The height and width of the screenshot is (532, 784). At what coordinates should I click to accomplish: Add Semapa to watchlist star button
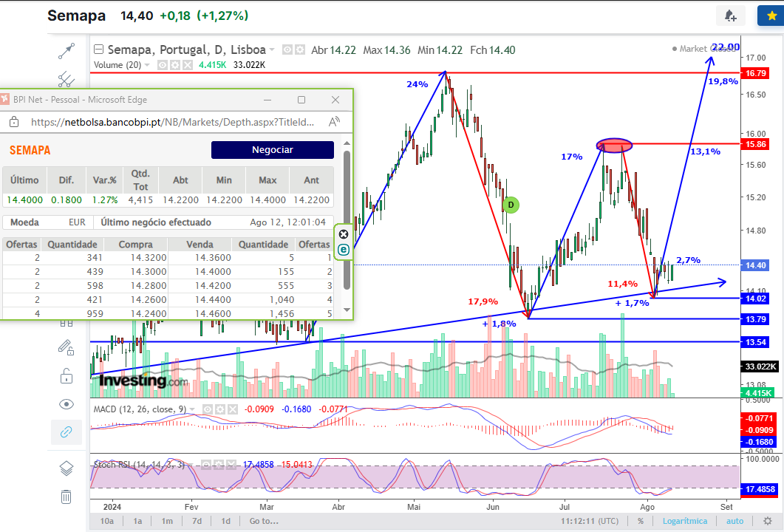(771, 16)
